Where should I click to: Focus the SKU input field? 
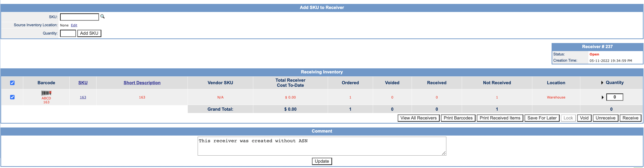[x=80, y=17]
